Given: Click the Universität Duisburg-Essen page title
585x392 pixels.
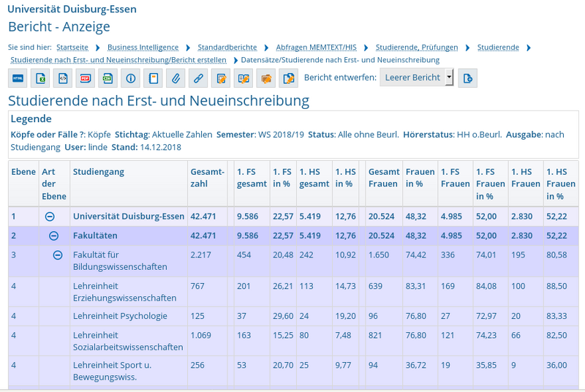Looking at the screenshot, I should (72, 10).
